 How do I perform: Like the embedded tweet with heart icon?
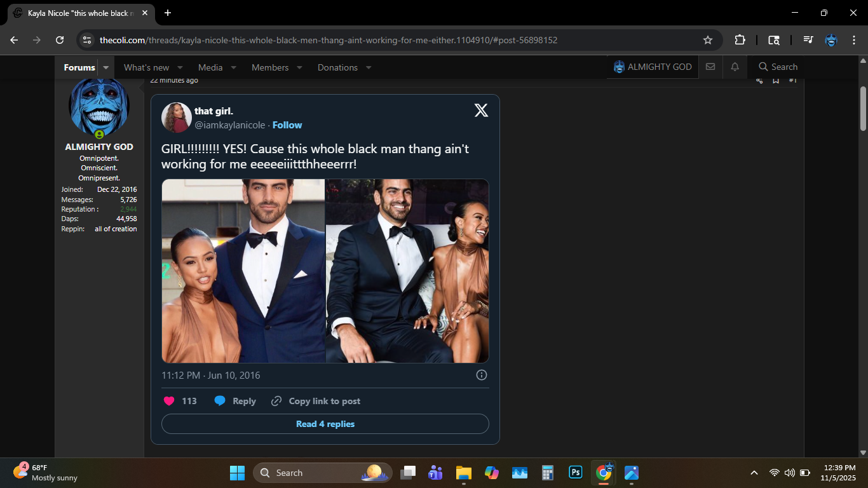(x=169, y=401)
